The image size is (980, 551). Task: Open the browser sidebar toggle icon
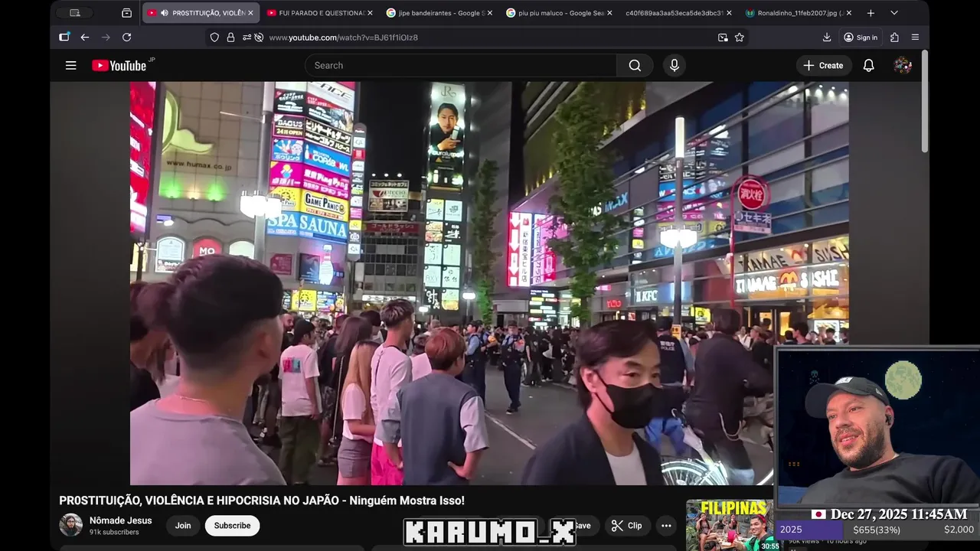point(64,37)
